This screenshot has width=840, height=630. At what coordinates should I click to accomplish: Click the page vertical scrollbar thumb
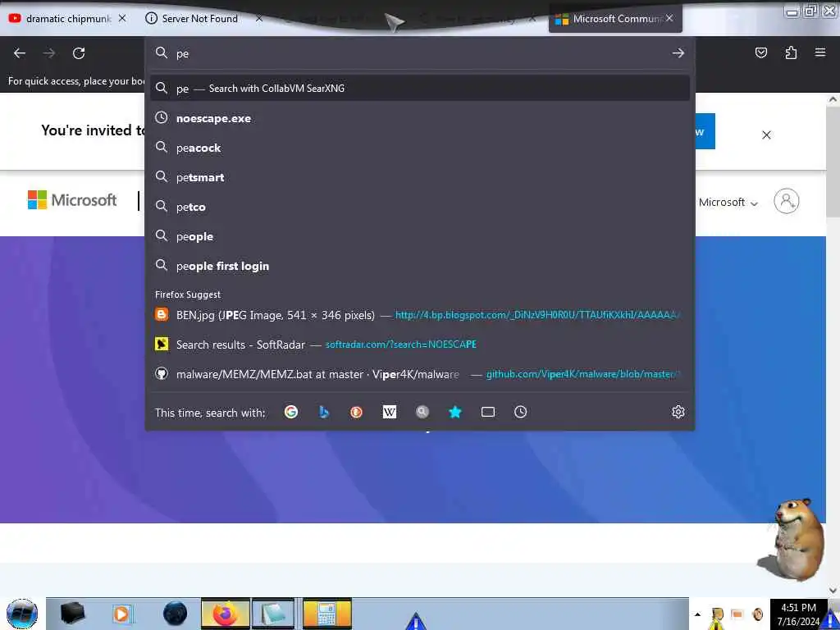click(x=833, y=162)
